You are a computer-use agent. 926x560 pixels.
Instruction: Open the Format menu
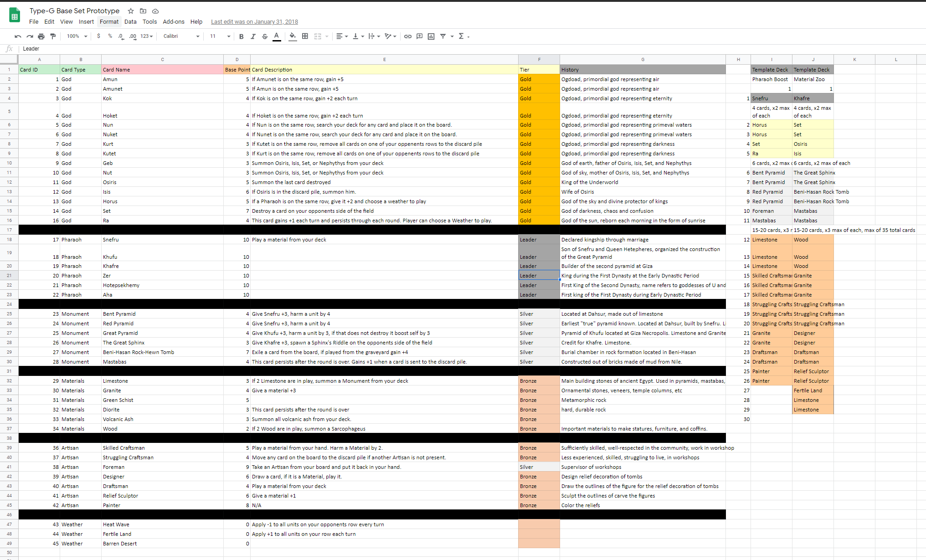click(109, 22)
